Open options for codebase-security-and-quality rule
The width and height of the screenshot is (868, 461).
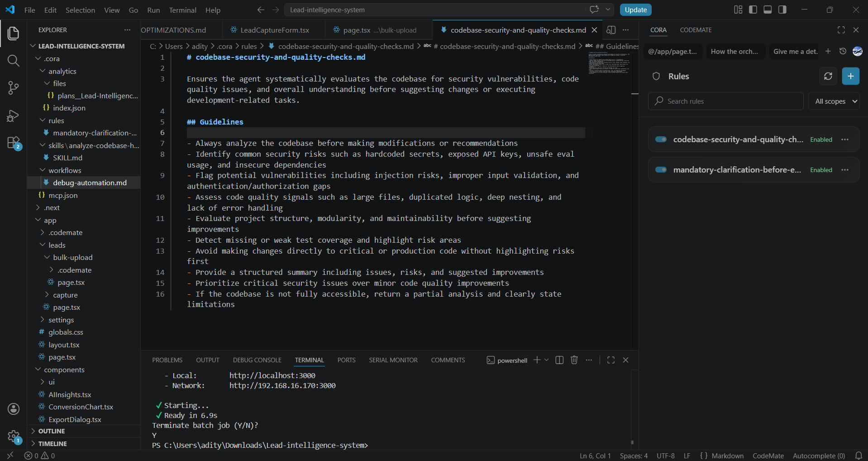pyautogui.click(x=845, y=139)
